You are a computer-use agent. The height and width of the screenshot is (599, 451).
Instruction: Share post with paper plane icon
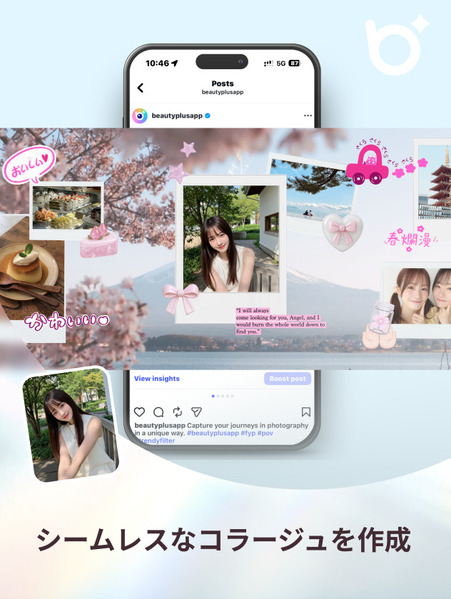(196, 411)
